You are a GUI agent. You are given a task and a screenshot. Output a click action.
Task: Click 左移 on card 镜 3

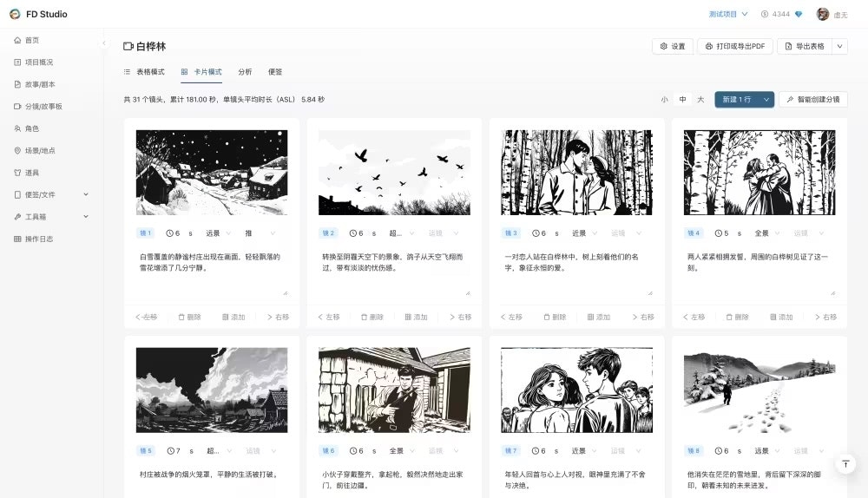(x=511, y=317)
